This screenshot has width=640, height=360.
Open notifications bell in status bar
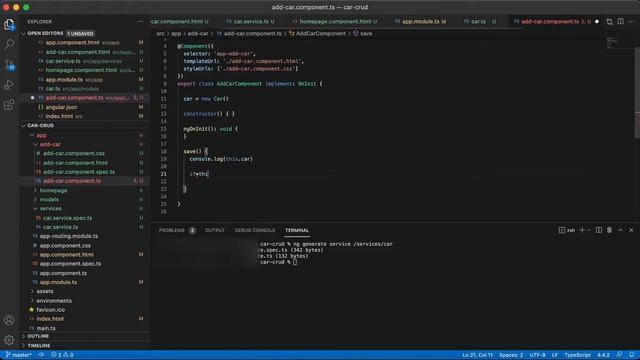[632, 355]
